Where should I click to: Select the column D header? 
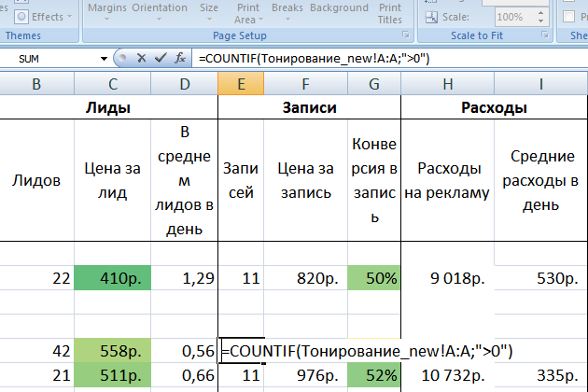185,84
